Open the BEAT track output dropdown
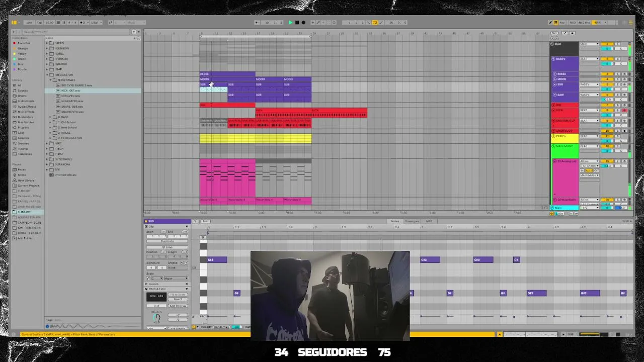The height and width of the screenshot is (362, 644). click(589, 44)
